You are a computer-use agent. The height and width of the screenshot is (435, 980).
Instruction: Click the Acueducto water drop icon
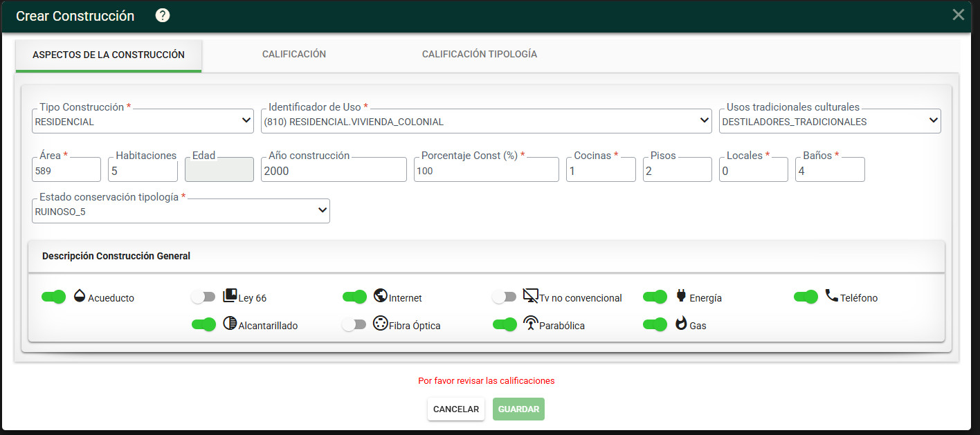(x=80, y=297)
